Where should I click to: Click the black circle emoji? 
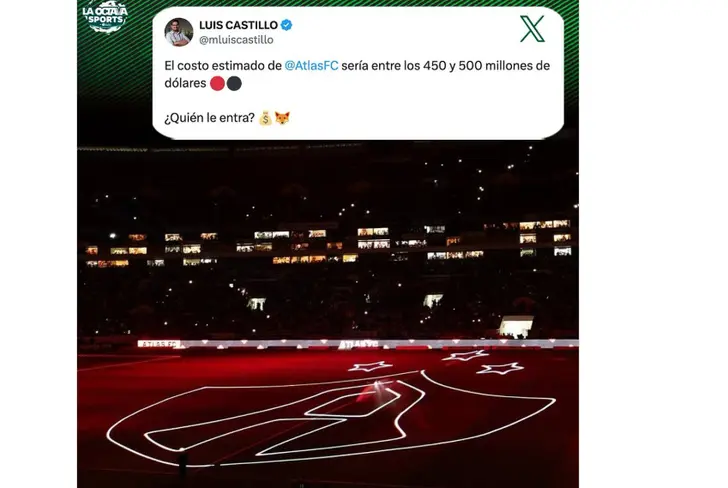click(234, 84)
